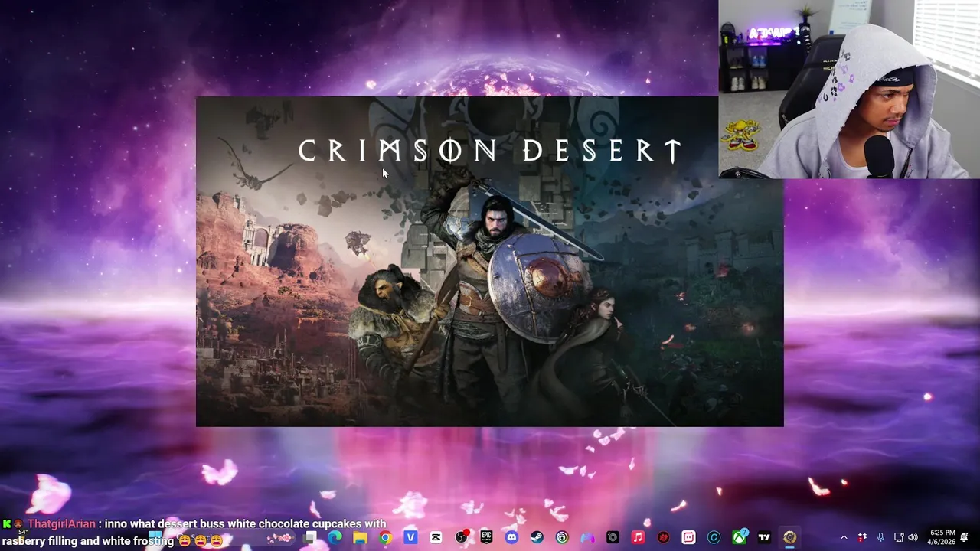The height and width of the screenshot is (551, 980).
Task: Open the dark camera-lens app in taskbar
Action: tap(612, 538)
